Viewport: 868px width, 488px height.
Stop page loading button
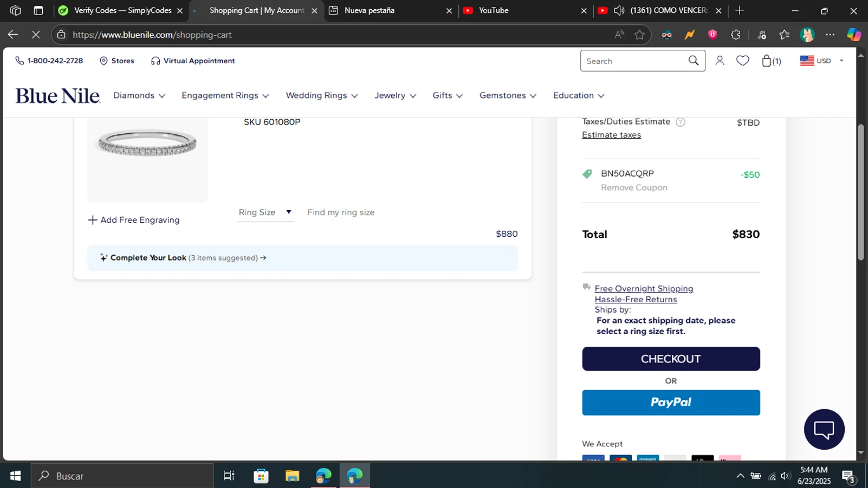pos(36,35)
